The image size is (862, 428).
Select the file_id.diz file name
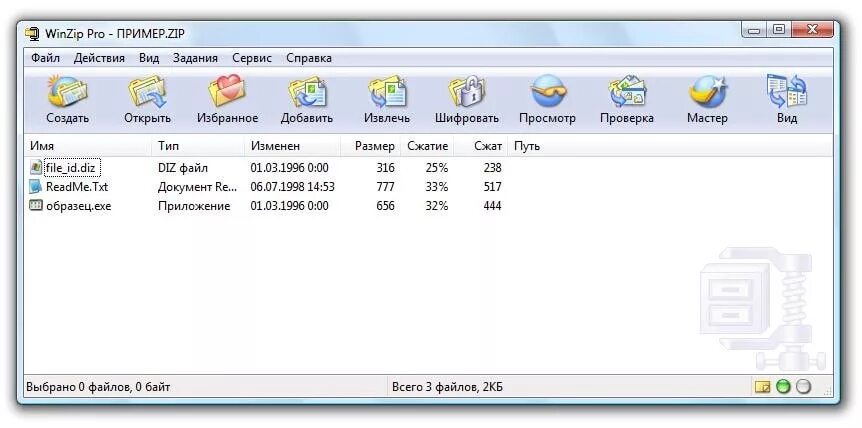(71, 168)
